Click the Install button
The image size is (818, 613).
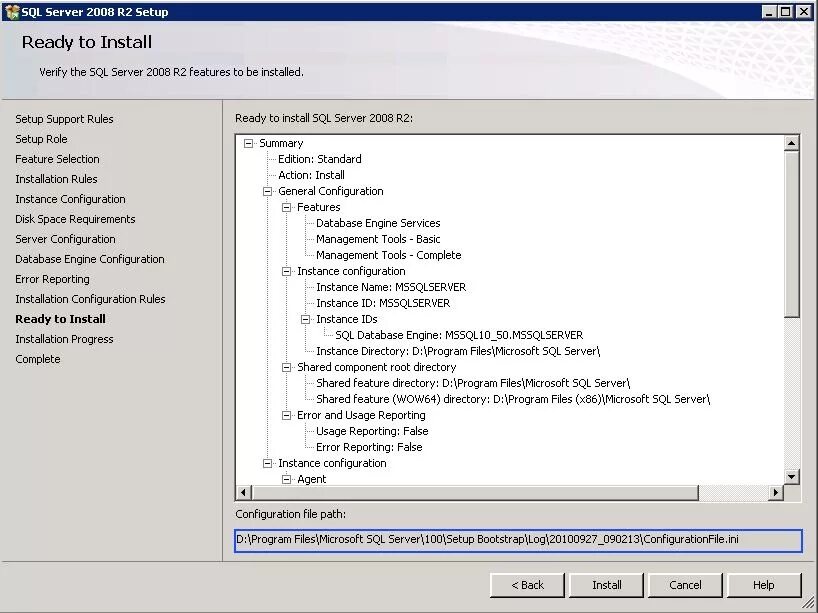[607, 585]
